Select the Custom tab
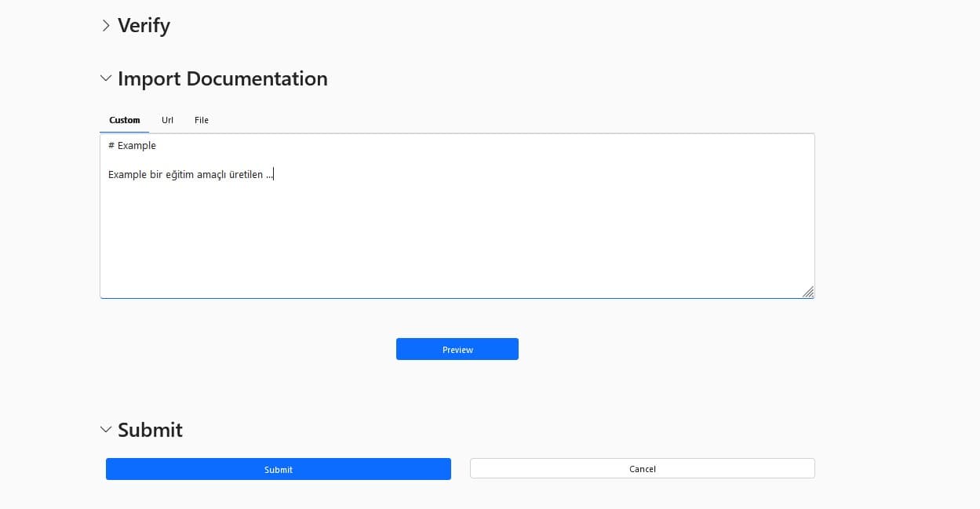Image resolution: width=980 pixels, height=509 pixels. click(x=125, y=120)
